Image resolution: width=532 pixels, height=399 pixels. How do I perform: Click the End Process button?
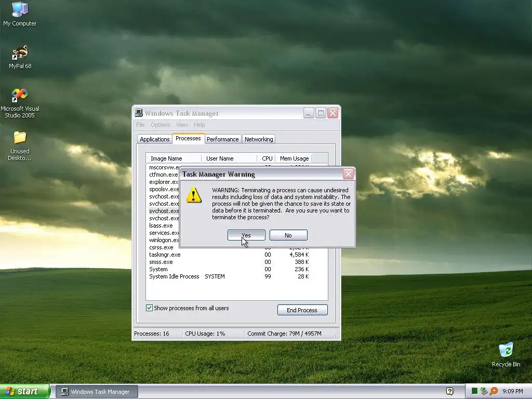coord(302,310)
